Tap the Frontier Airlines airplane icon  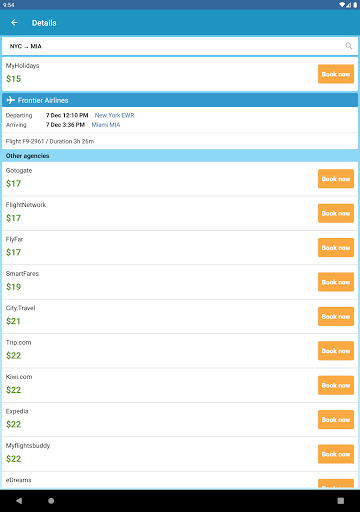[x=11, y=100]
